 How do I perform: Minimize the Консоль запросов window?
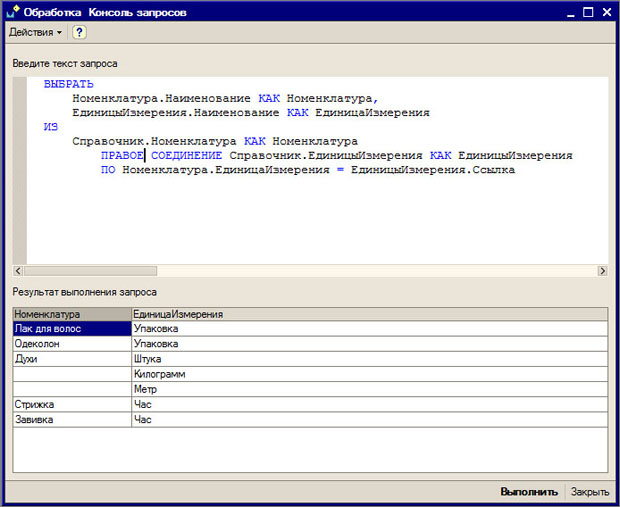click(571, 13)
